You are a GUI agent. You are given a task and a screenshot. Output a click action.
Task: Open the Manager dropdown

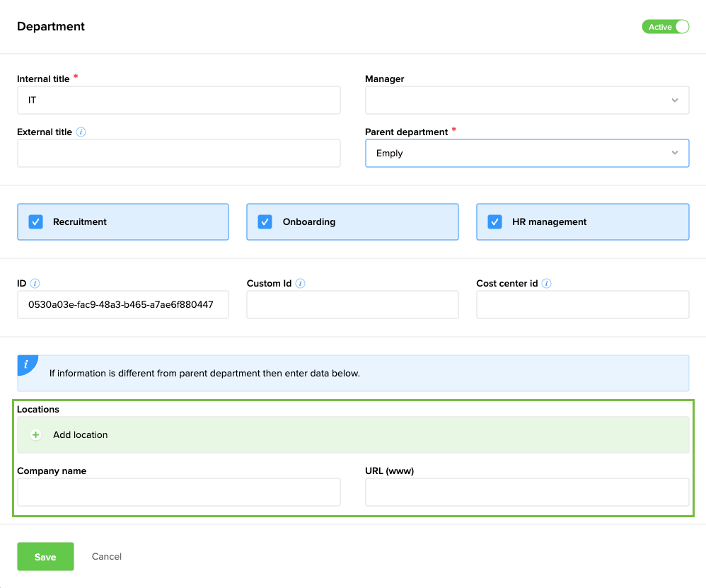click(526, 100)
